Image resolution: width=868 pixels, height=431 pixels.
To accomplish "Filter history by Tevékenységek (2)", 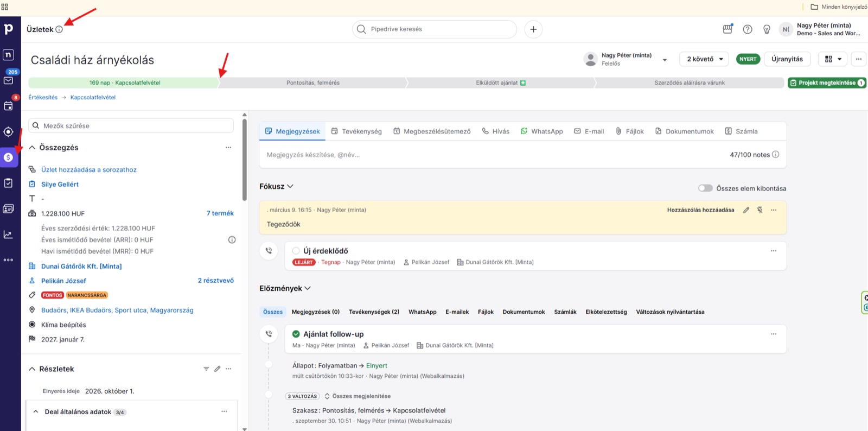I will click(374, 312).
